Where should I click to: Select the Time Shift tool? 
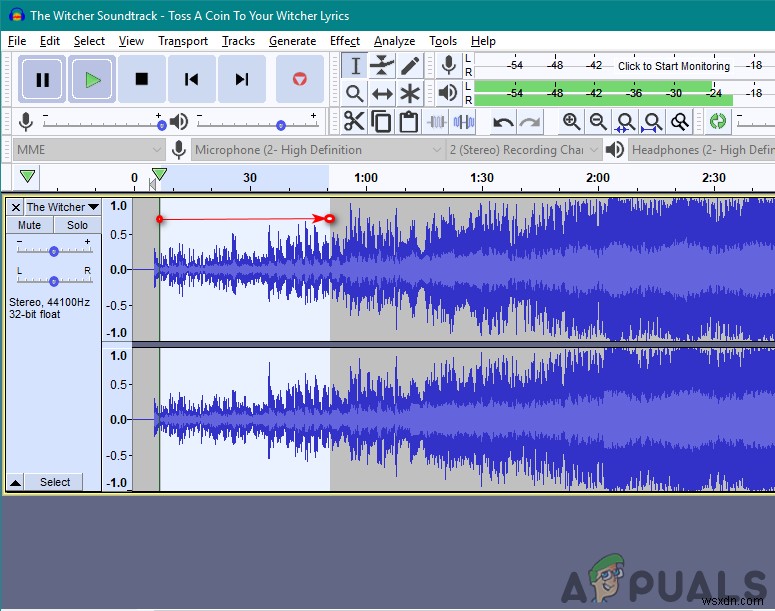coord(382,94)
